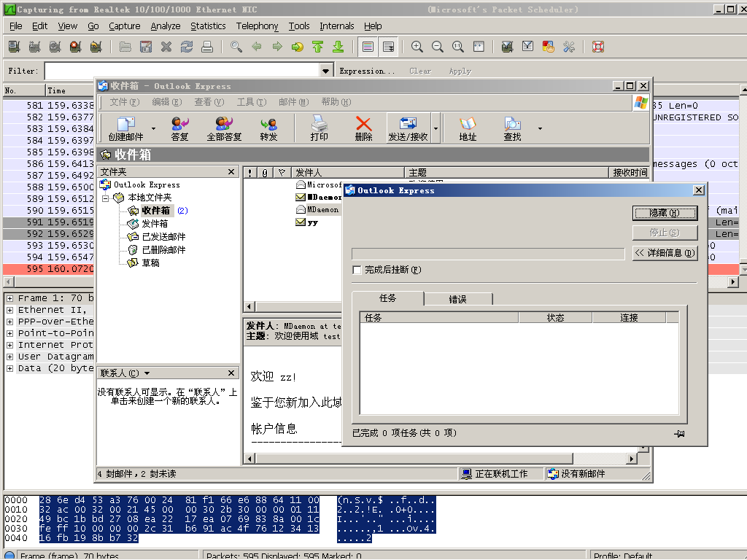Select the 发件箱 folder

pyautogui.click(x=155, y=224)
